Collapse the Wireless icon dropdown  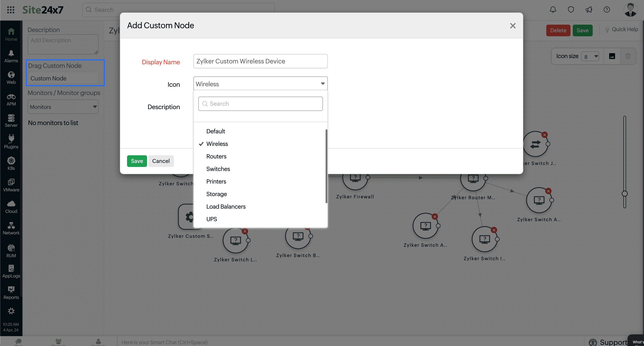pyautogui.click(x=322, y=84)
